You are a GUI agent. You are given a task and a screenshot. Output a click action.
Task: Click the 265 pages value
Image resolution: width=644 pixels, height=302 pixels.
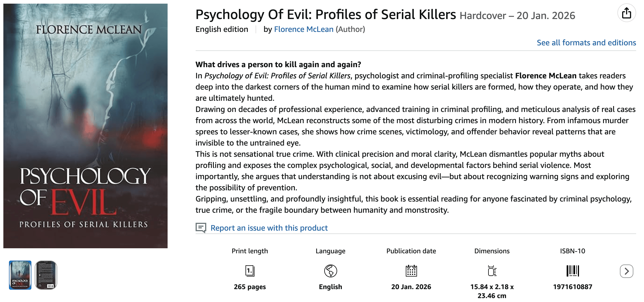pos(250,287)
